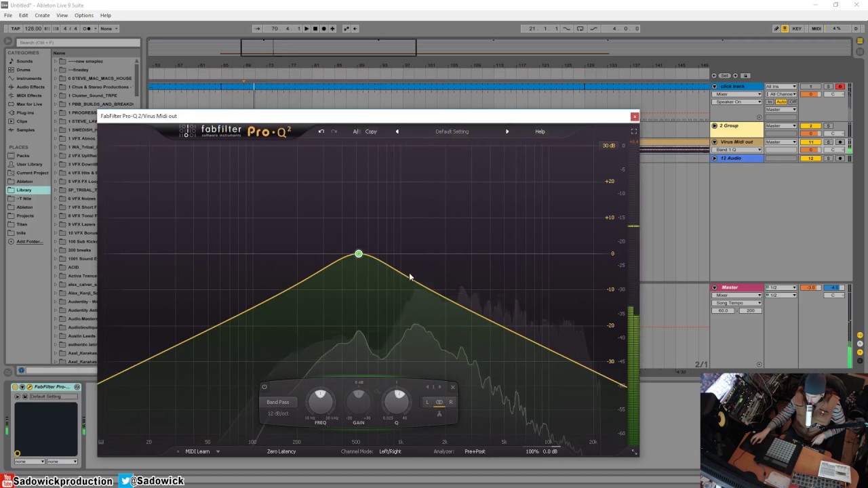This screenshot has height=488, width=868.
Task: Toggle the MIDI arrangement overdub plus button
Action: click(332, 28)
